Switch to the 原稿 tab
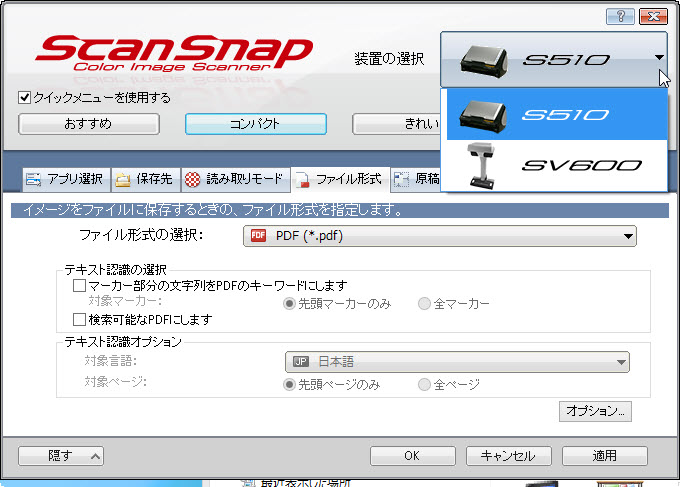 point(415,179)
